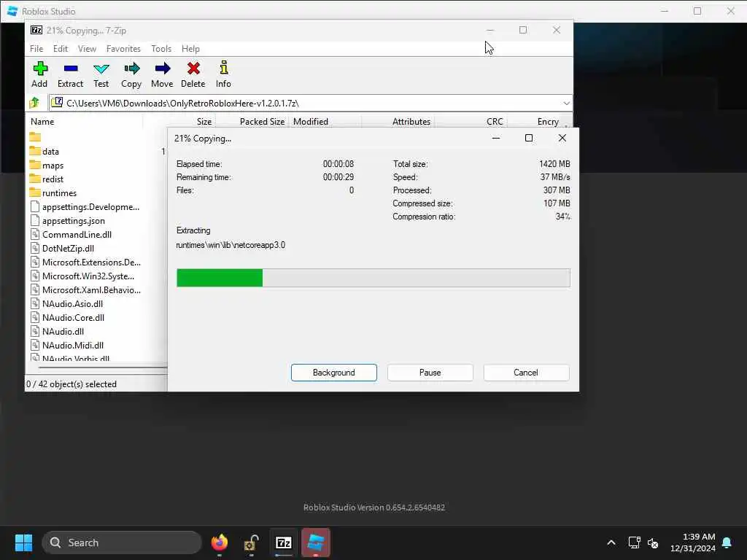Select the parent folder entry icon

(x=35, y=137)
